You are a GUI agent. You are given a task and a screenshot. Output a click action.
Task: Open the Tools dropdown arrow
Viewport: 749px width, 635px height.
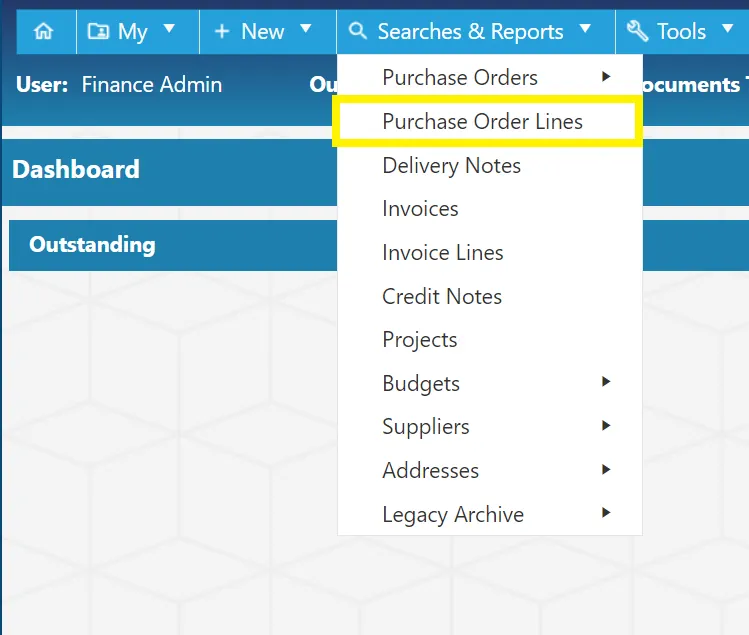coord(728,29)
